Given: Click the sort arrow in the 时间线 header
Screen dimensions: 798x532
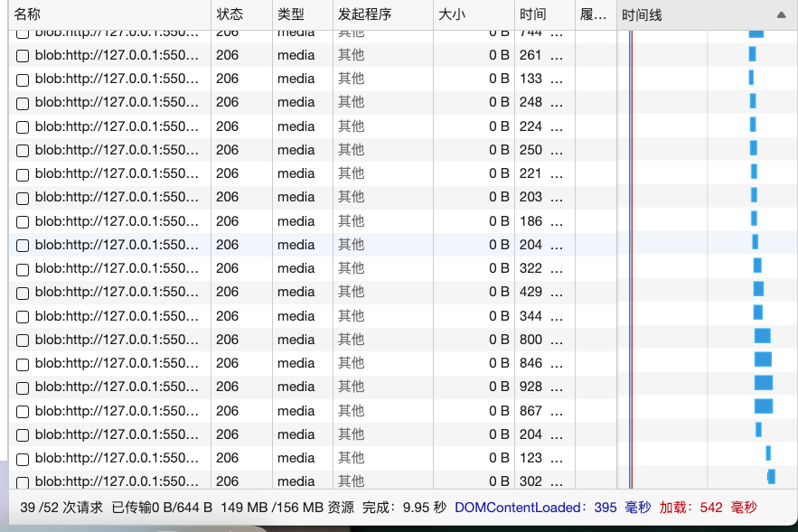Looking at the screenshot, I should [781, 15].
